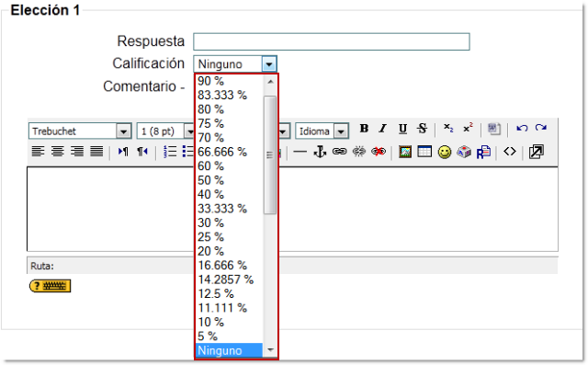Select 20 % grade option
The image size is (588, 365).
point(229,251)
